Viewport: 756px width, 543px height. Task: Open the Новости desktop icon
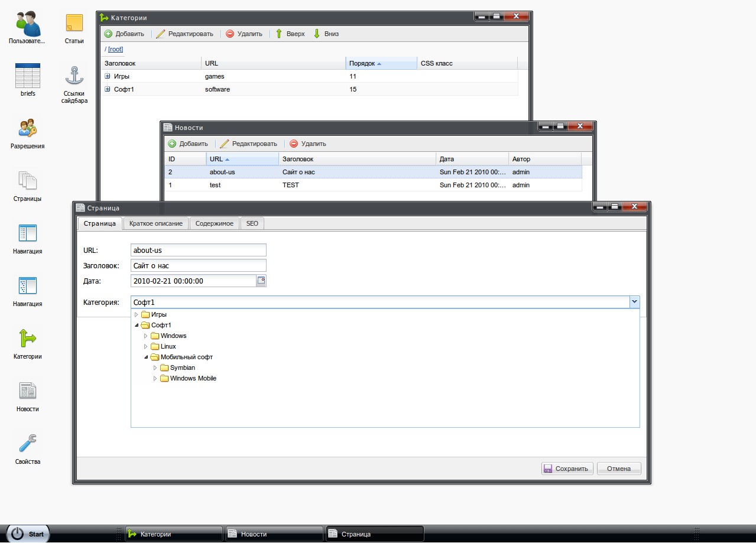27,396
